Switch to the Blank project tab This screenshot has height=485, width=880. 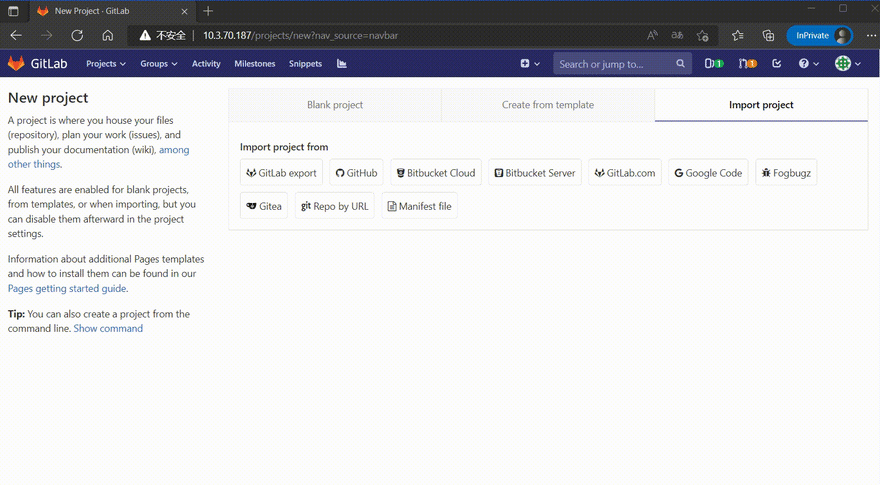(335, 105)
